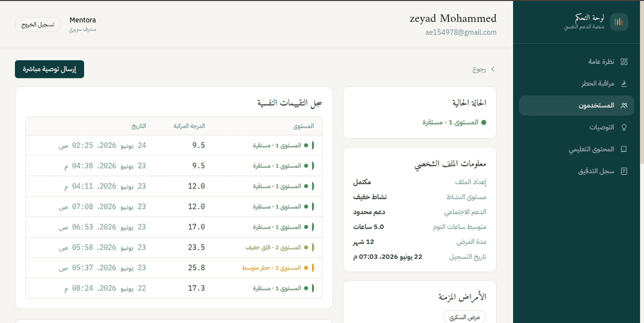This screenshot has height=323, width=644.
Task: Click the green status dot in الحالة الحالية
Action: coord(484,123)
